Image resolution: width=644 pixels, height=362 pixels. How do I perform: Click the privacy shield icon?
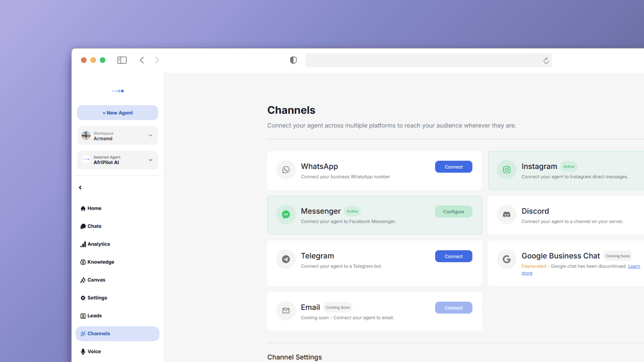coord(293,60)
